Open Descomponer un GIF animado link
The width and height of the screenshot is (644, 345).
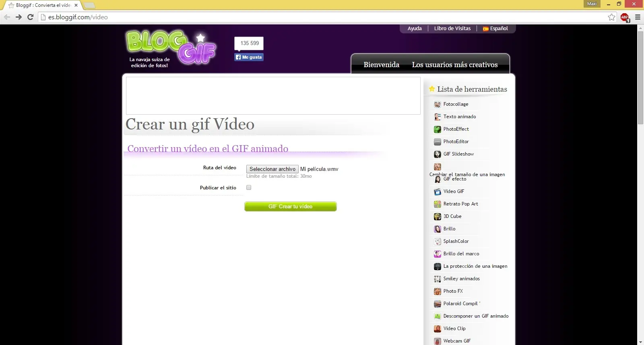pyautogui.click(x=476, y=316)
